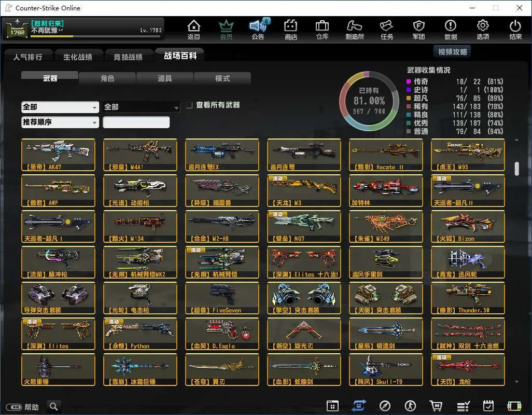Image resolution: width=532 pixels, height=415 pixels.
Task: Select the 【天罚】龙枪 weapon card
Action: pyautogui.click(x=468, y=369)
